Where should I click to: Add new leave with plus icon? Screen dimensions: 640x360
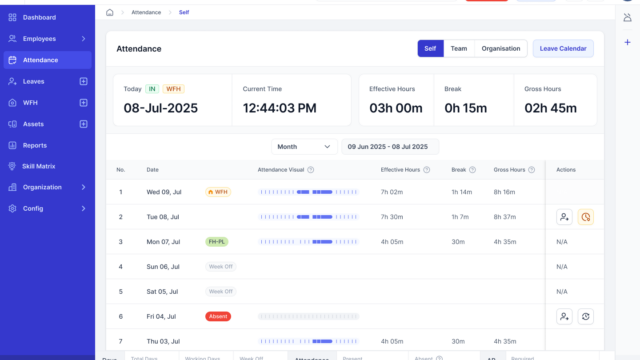83,81
